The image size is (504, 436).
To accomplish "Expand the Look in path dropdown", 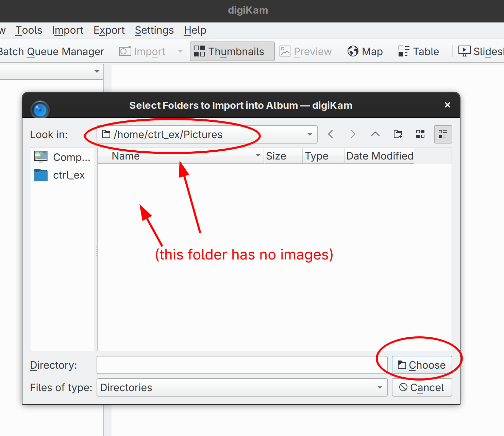I will coord(309,134).
